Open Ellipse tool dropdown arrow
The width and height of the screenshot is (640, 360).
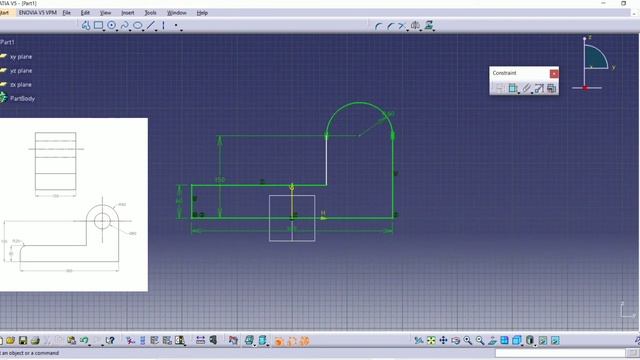point(143,31)
